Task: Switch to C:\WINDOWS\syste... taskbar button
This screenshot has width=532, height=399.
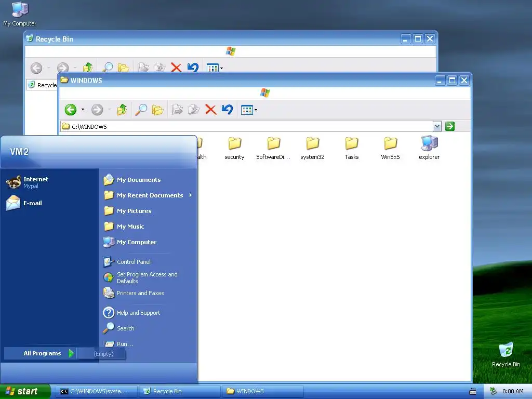Action: coord(97,392)
